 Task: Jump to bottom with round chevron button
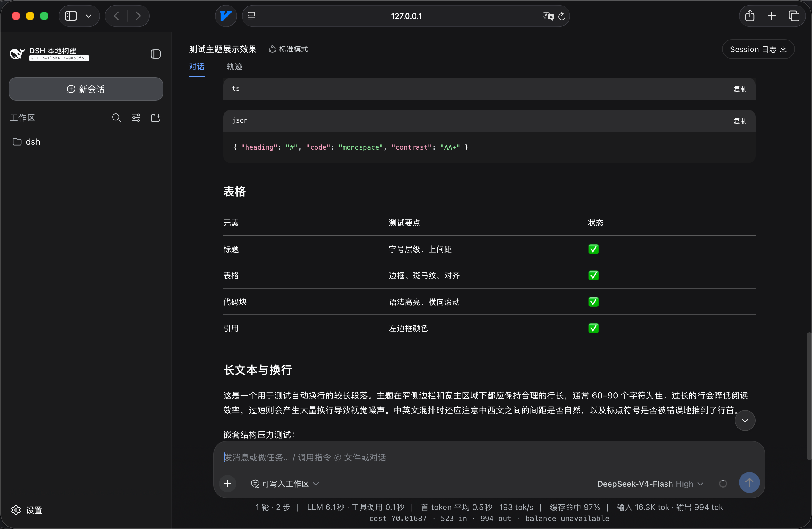pyautogui.click(x=745, y=421)
